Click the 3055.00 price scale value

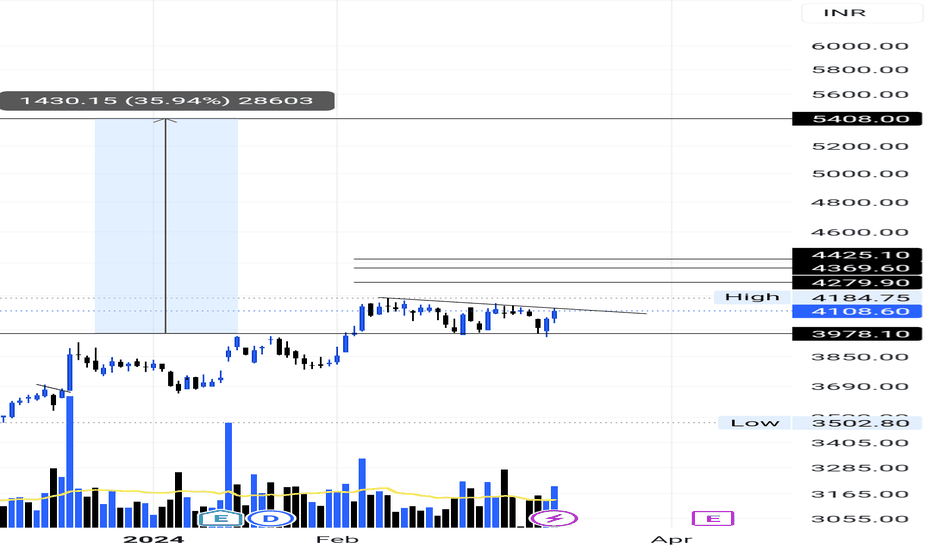pos(859,518)
